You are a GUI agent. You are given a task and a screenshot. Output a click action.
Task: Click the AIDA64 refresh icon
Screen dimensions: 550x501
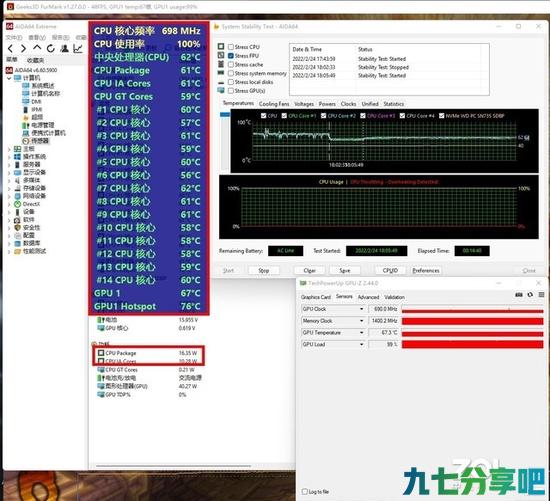(51, 49)
